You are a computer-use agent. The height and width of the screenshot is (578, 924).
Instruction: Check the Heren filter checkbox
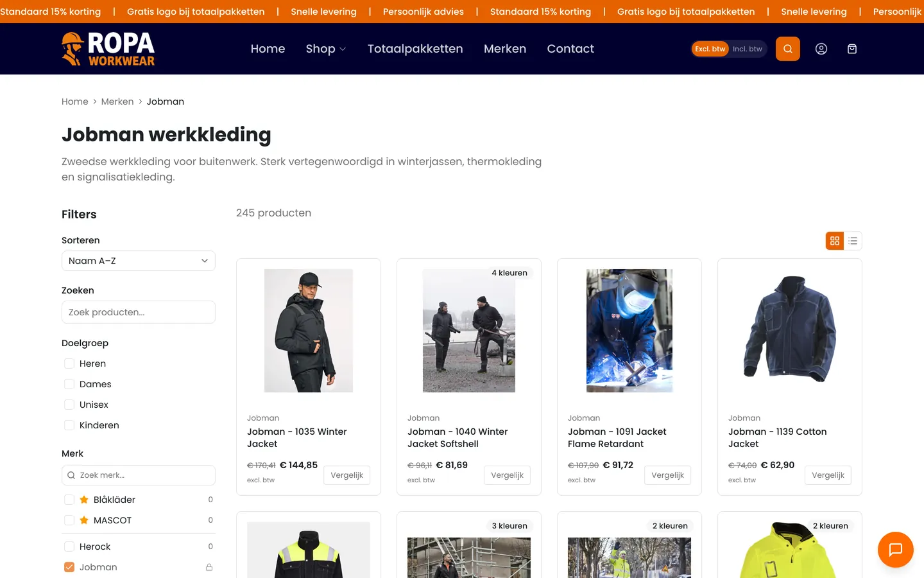coord(69,363)
